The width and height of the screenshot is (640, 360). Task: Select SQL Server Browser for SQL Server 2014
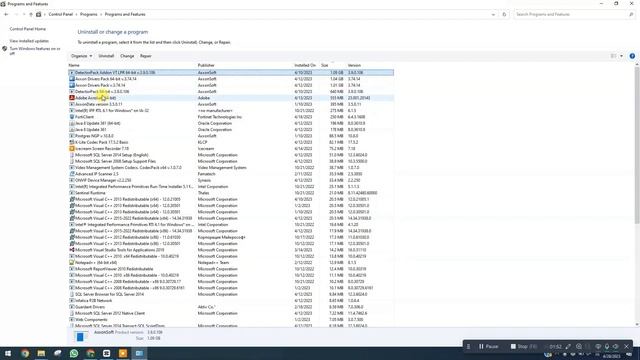click(231, 294)
